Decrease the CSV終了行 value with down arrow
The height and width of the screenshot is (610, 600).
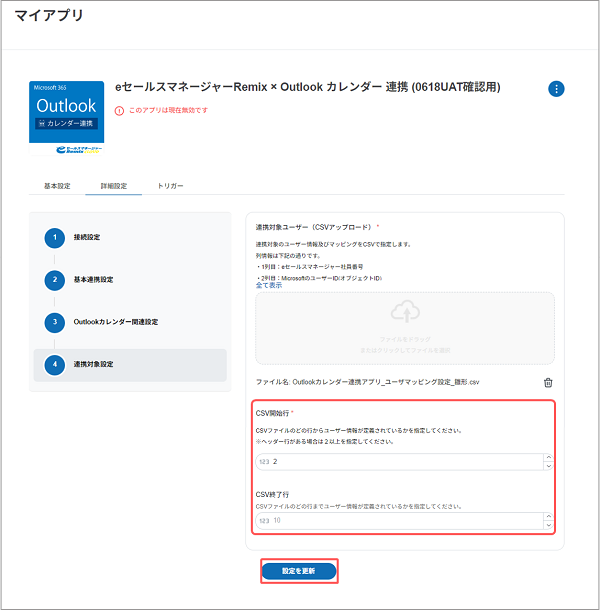click(x=547, y=525)
